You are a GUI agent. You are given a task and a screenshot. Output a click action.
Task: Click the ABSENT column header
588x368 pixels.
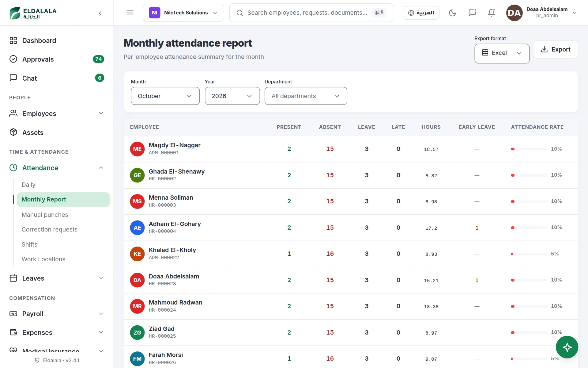coord(330,127)
